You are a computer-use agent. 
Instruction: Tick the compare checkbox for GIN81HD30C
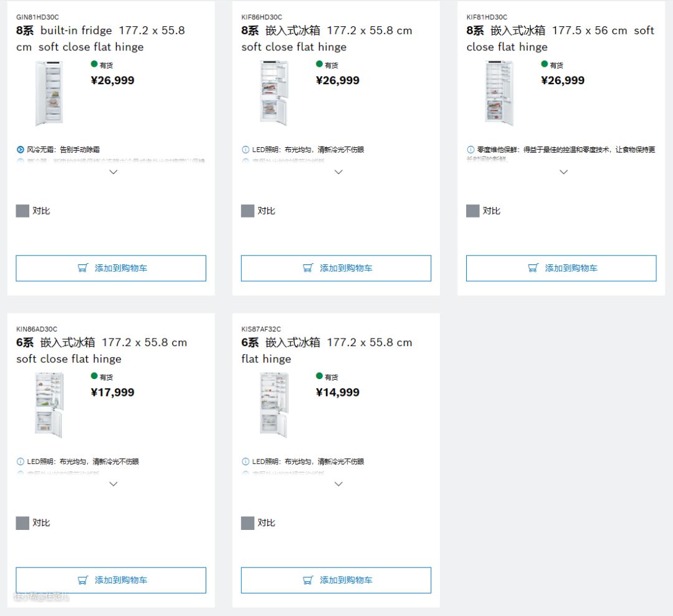(22, 211)
